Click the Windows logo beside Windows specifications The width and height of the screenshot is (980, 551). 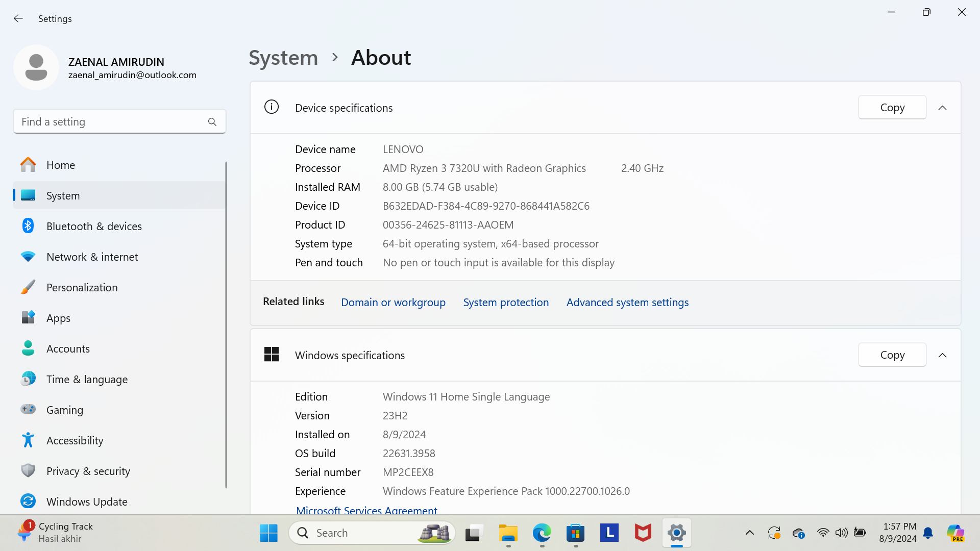coord(272,355)
